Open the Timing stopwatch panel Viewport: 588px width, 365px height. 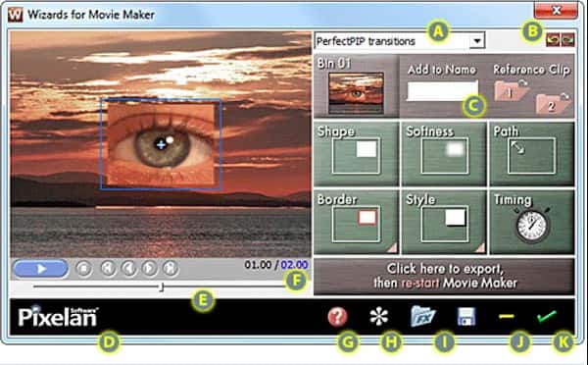point(532,223)
